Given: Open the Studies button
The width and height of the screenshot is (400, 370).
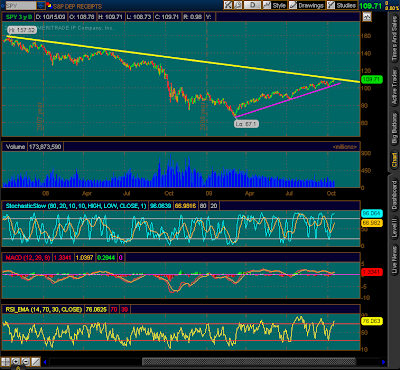Looking at the screenshot, I should (341, 5).
